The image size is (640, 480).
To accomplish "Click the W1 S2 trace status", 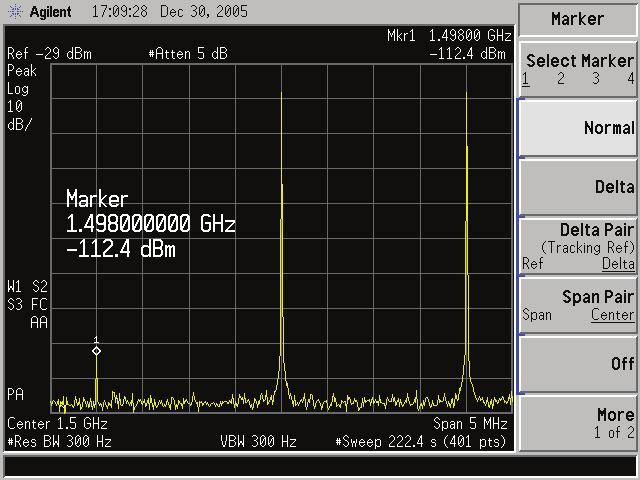I will click(27, 287).
